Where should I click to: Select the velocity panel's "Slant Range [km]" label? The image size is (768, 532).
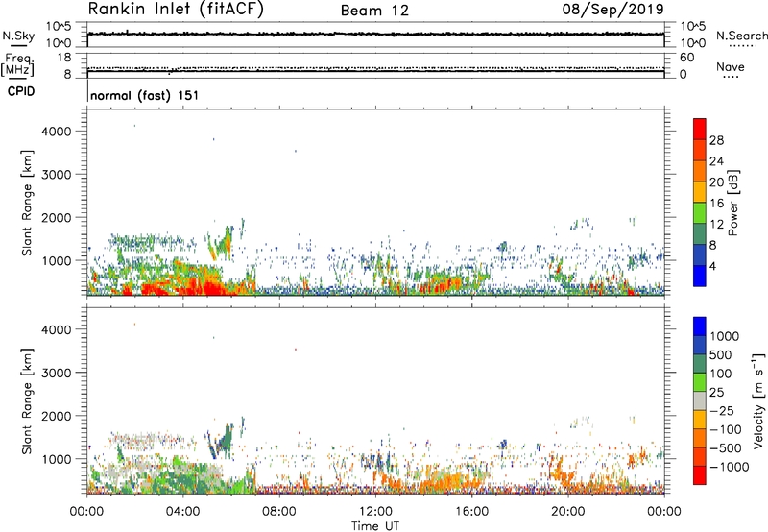tap(27, 401)
